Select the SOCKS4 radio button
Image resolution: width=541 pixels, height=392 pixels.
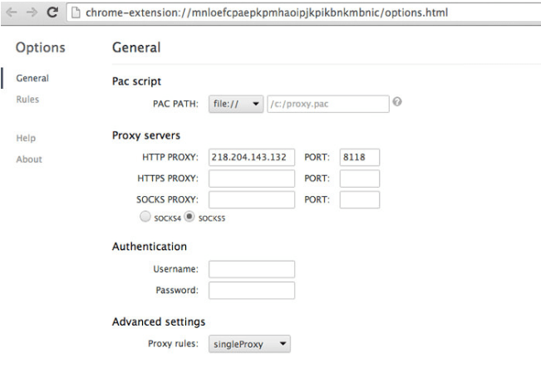click(146, 217)
